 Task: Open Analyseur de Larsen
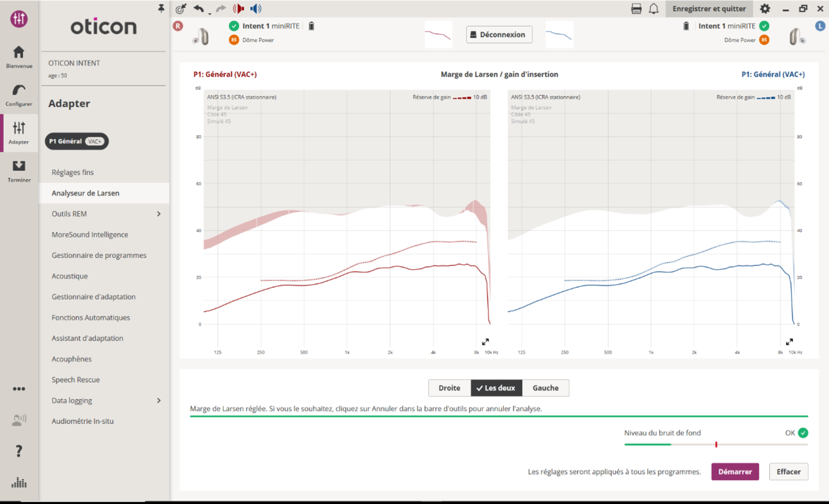pos(104,193)
